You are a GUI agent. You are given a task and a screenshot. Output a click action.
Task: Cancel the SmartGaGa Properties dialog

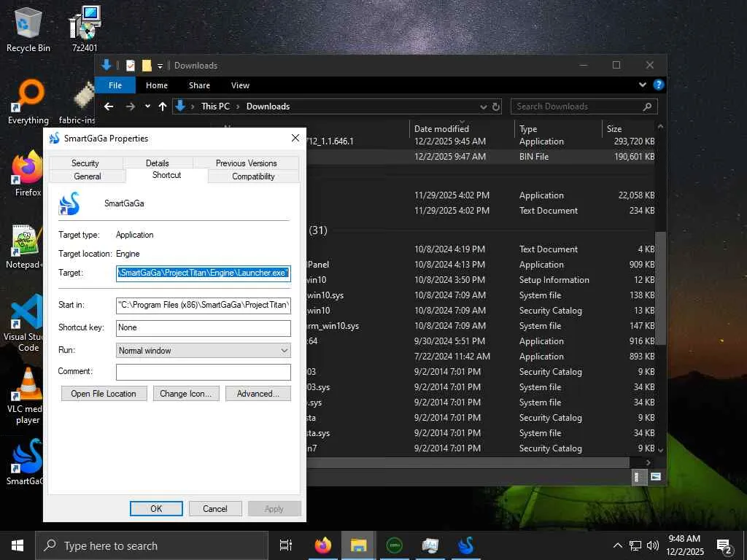[215, 508]
